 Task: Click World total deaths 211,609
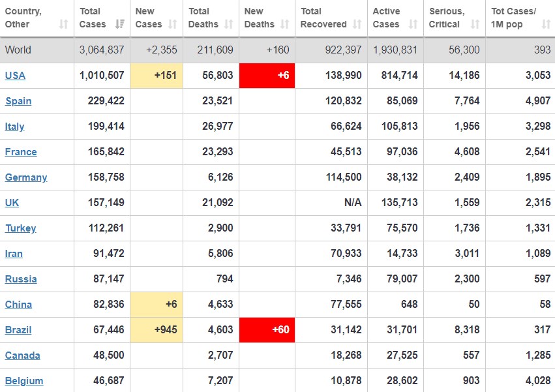pyautogui.click(x=215, y=50)
